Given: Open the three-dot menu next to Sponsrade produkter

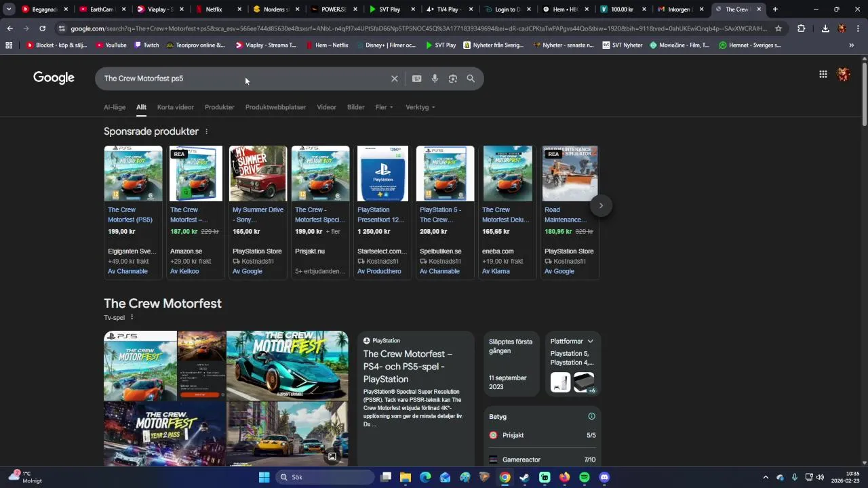Looking at the screenshot, I should tap(207, 131).
